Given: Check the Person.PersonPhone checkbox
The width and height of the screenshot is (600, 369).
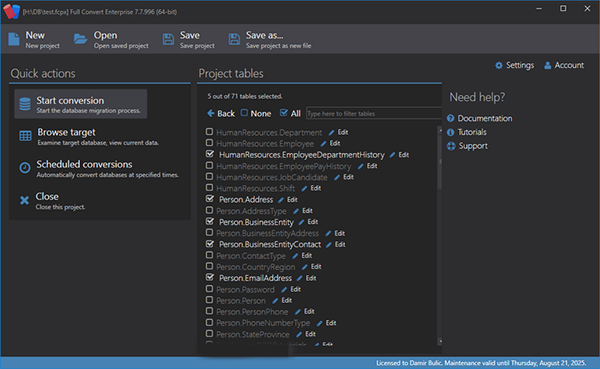Looking at the screenshot, I should [x=209, y=311].
